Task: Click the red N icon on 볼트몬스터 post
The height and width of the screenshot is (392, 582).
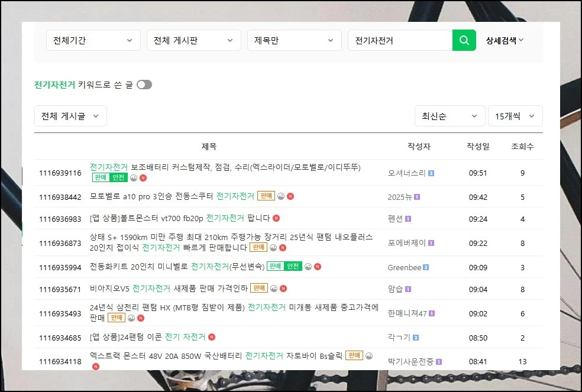Action: coord(276,218)
